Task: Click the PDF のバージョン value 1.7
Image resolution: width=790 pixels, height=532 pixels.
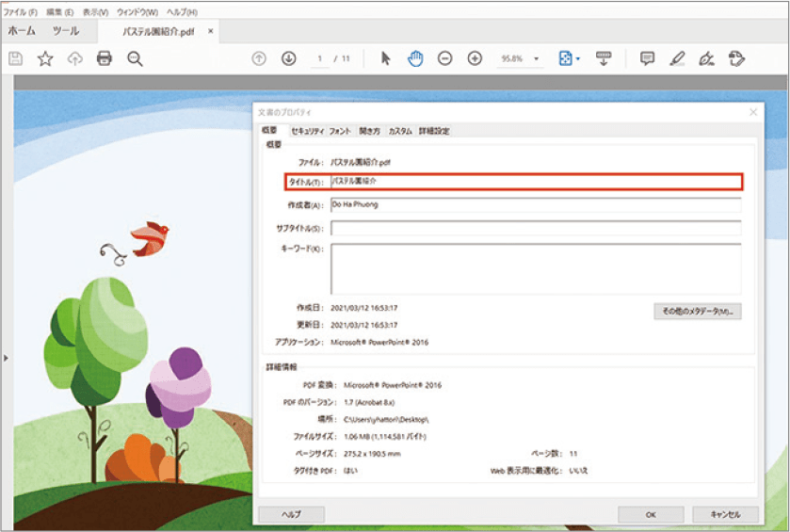Action: [x=369, y=402]
